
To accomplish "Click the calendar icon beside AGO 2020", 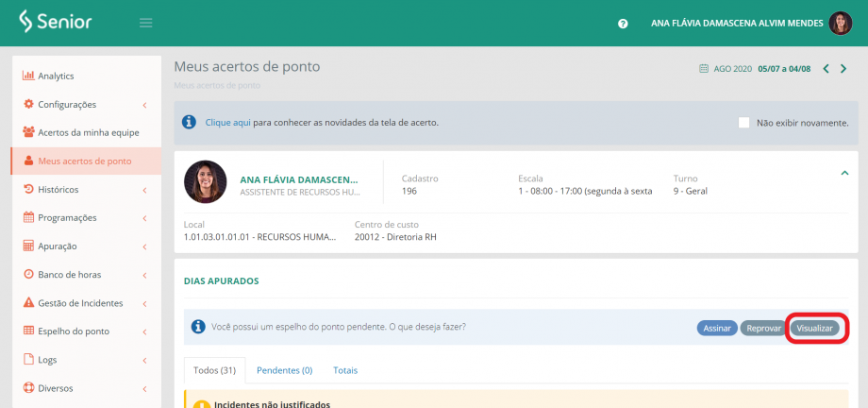I will (703, 69).
